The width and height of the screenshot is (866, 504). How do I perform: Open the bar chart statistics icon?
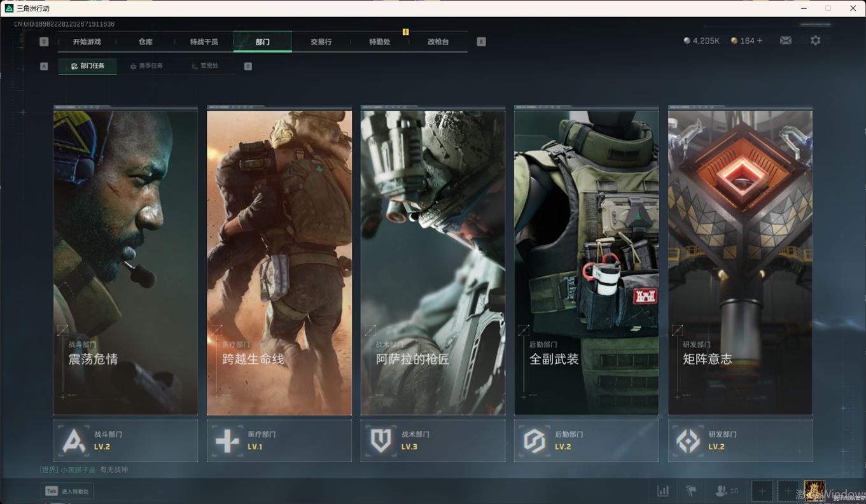click(663, 491)
